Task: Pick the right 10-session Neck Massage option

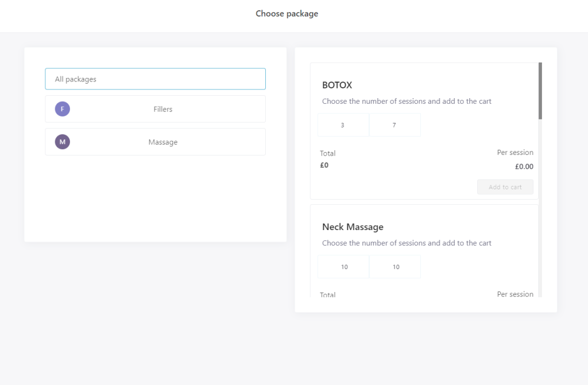Action: coord(395,267)
